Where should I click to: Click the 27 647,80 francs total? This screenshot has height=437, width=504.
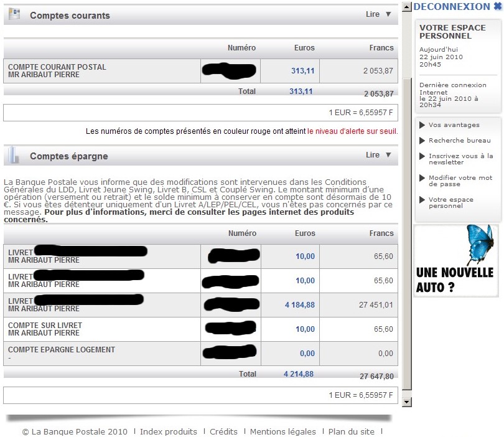[x=376, y=376]
